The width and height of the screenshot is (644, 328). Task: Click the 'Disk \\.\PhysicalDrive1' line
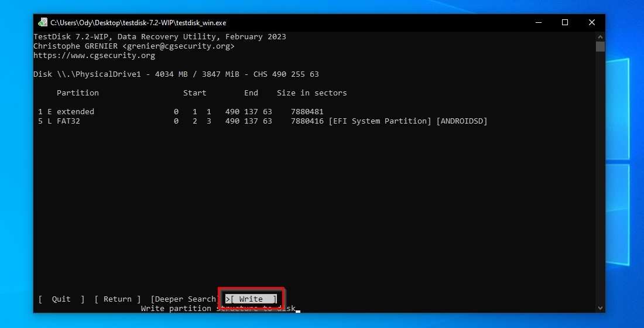[176, 74]
